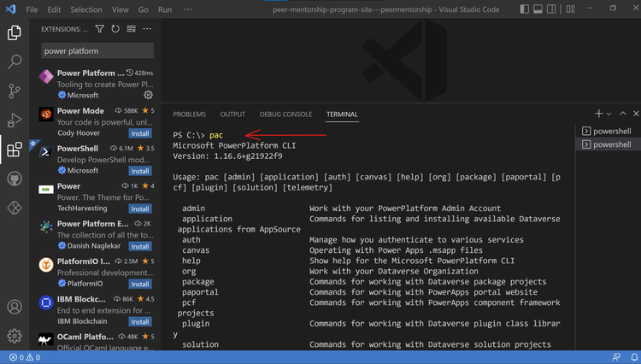641x364 pixels.
Task: Switch to the Output tab
Action: (232, 114)
